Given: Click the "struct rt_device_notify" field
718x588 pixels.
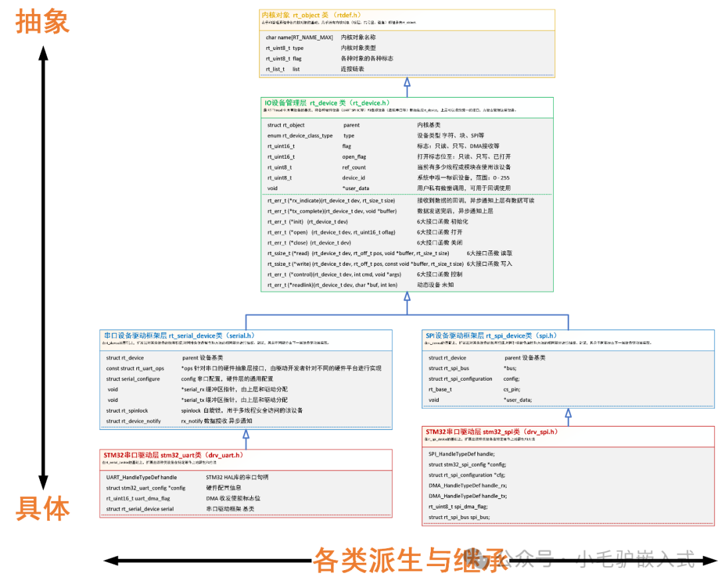Looking at the screenshot, I should 133,421.
